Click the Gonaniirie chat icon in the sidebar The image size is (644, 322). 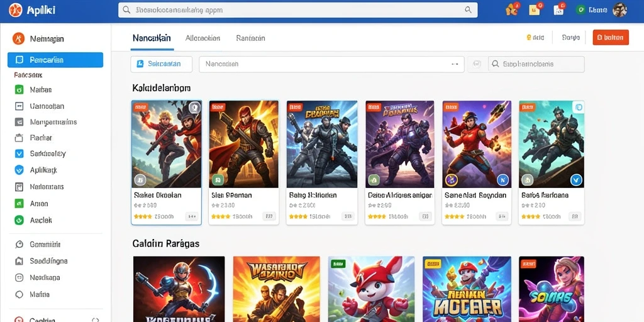click(x=19, y=245)
